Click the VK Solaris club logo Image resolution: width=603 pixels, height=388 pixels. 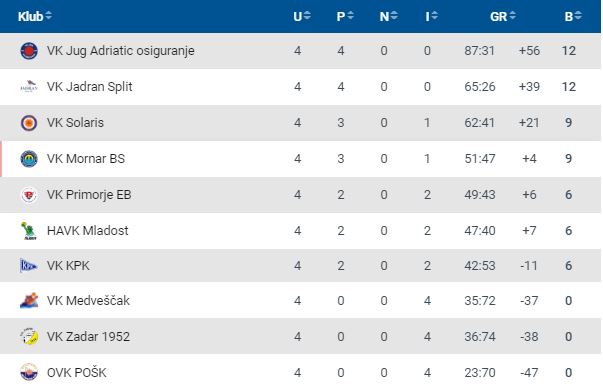click(x=29, y=123)
